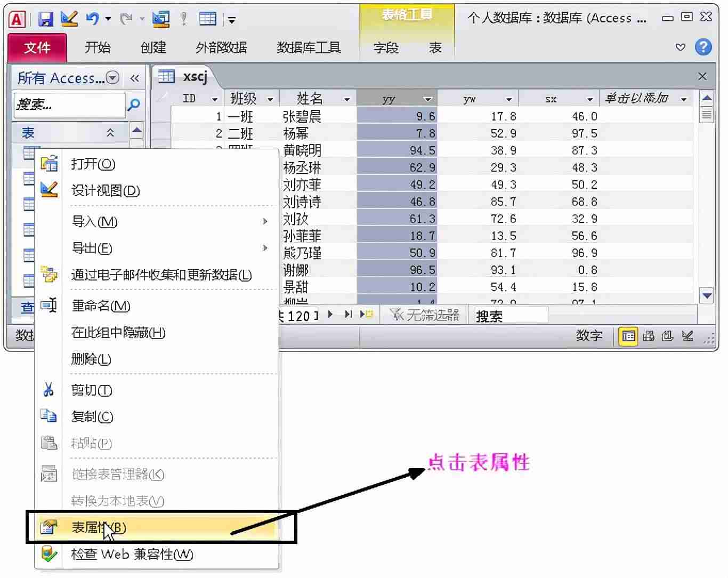The width and height of the screenshot is (728, 578).
Task: Expand the 导出(E) submenu
Action: (265, 248)
